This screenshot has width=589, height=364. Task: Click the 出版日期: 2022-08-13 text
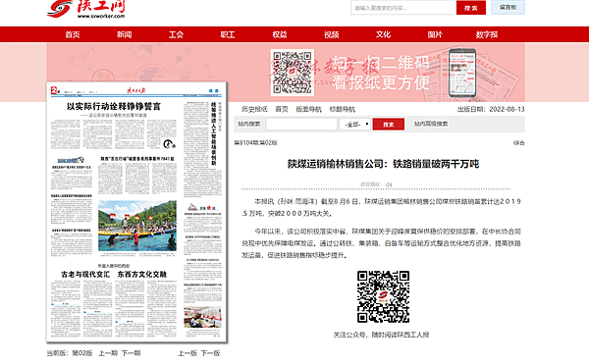[x=491, y=109]
